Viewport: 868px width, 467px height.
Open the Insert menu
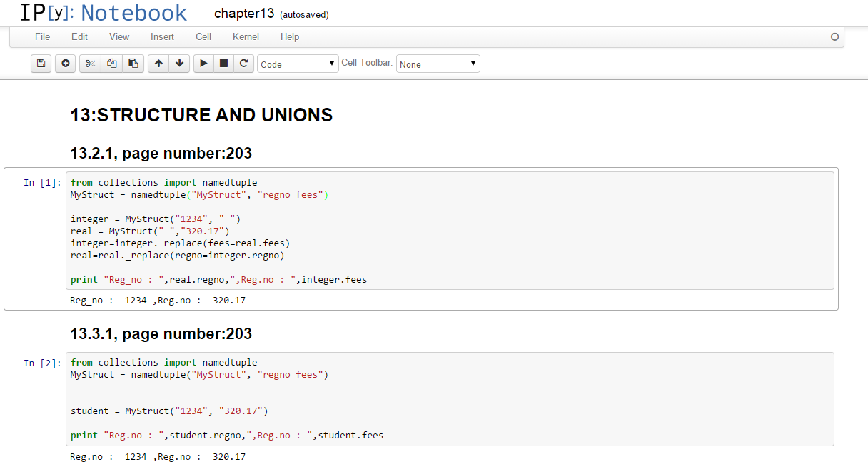click(162, 36)
